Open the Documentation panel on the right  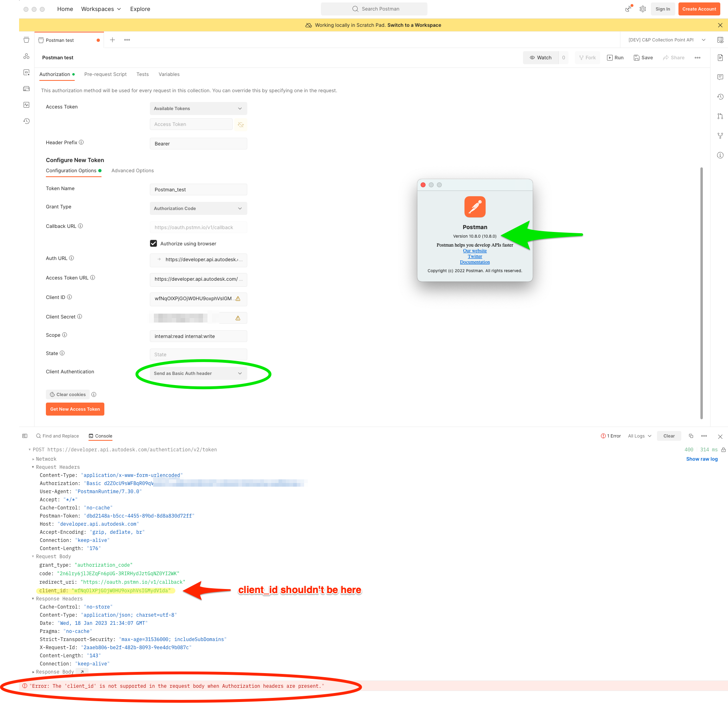point(721,58)
